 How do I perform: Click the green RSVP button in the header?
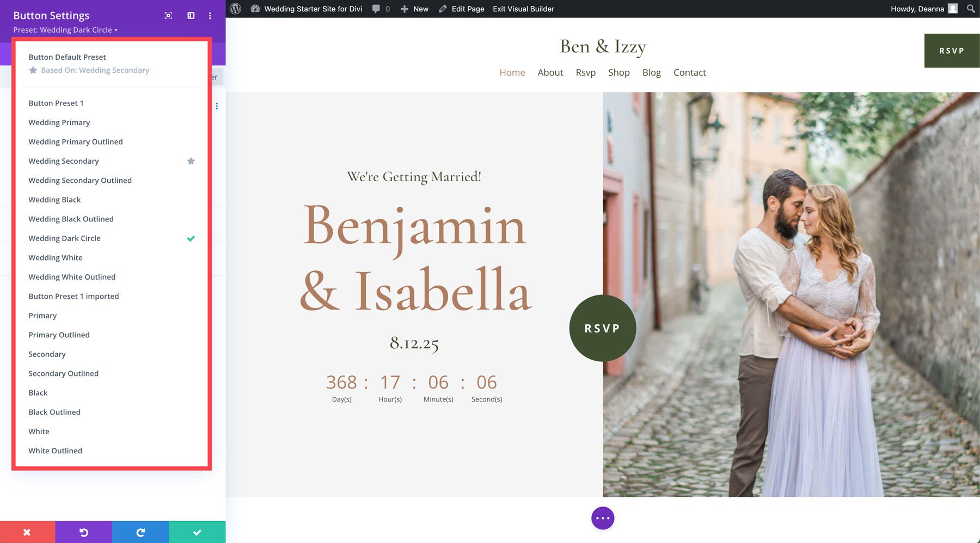[951, 50]
